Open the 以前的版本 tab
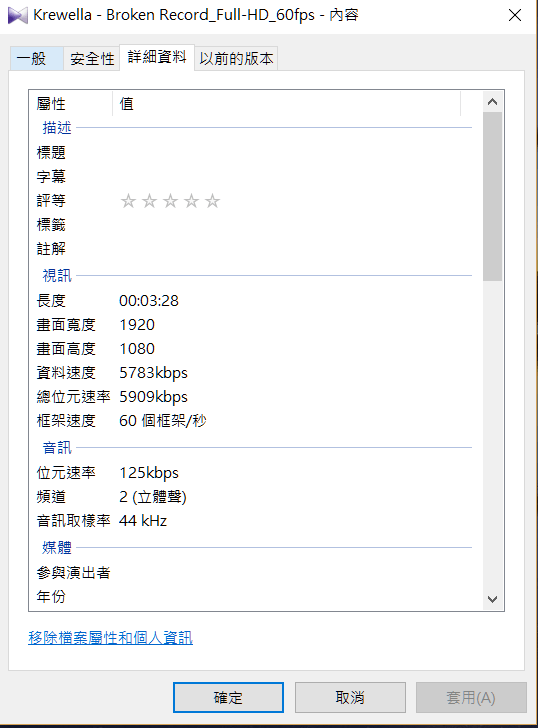 (x=236, y=58)
